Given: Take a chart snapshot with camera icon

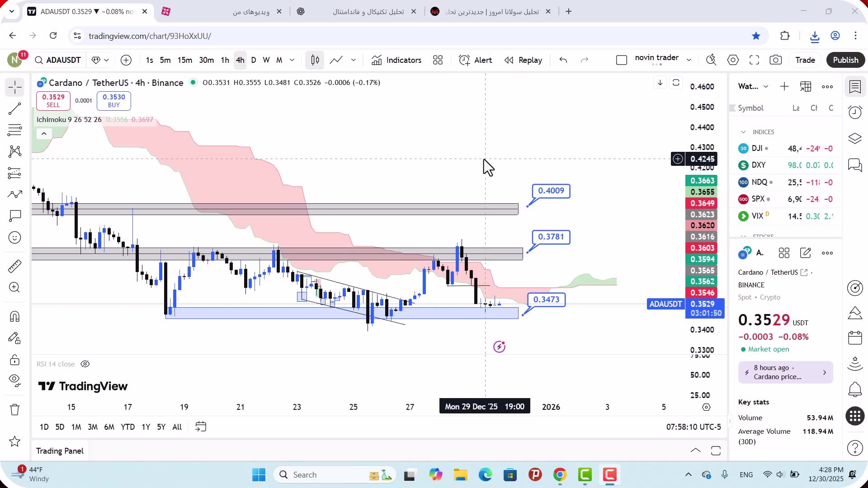Looking at the screenshot, I should [x=776, y=60].
